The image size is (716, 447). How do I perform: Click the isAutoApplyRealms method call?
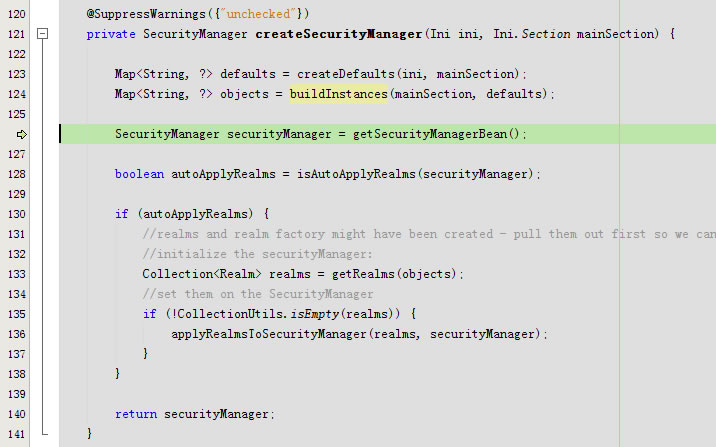(x=356, y=174)
